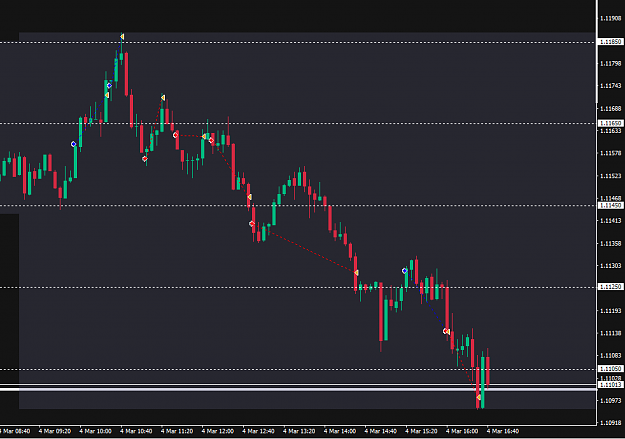Click the 1.11413 price scale value

coord(611,220)
